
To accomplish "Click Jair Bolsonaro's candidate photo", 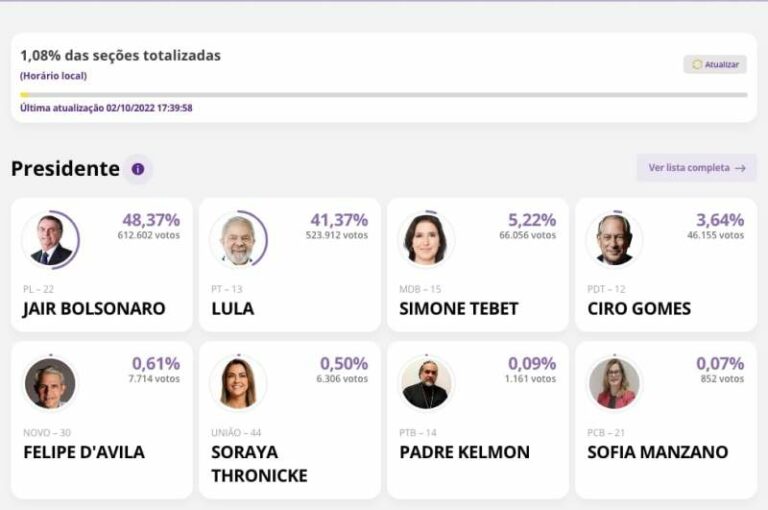I will 49,240.
